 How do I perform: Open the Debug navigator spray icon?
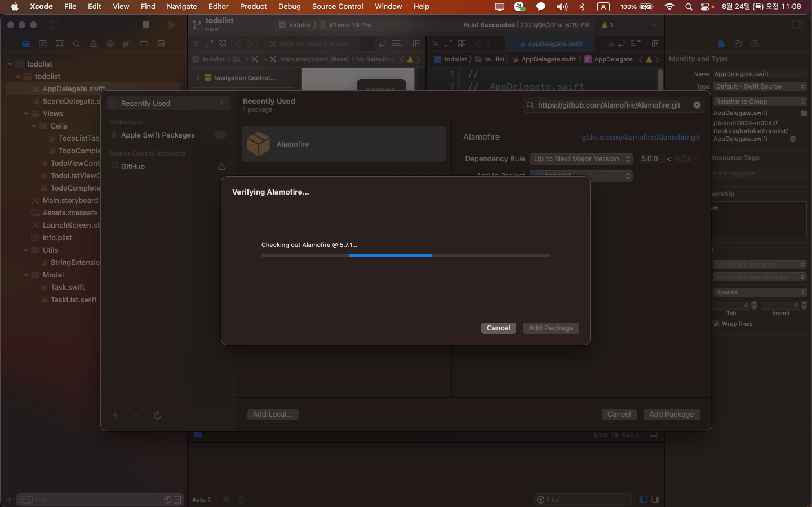127,44
